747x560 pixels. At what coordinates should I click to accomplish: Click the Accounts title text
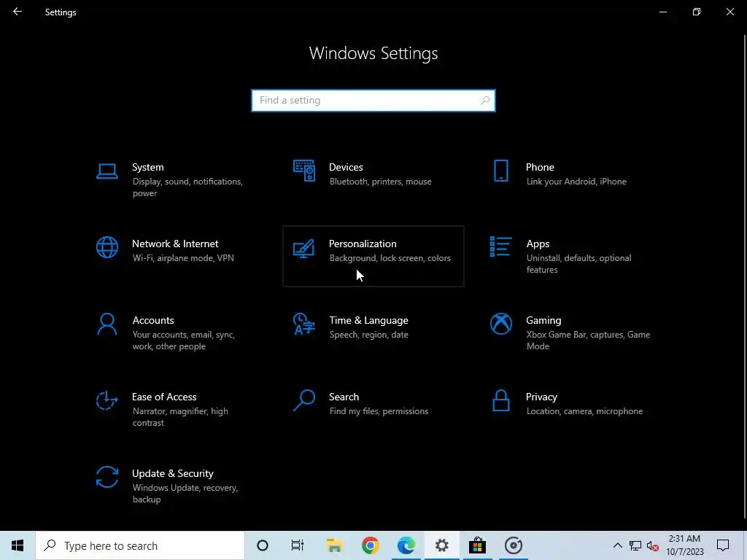[153, 321]
